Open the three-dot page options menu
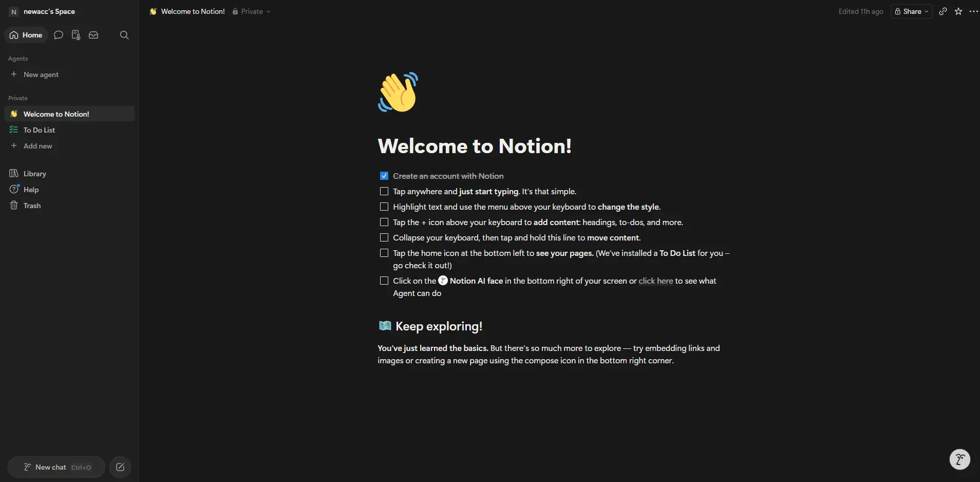 point(974,11)
